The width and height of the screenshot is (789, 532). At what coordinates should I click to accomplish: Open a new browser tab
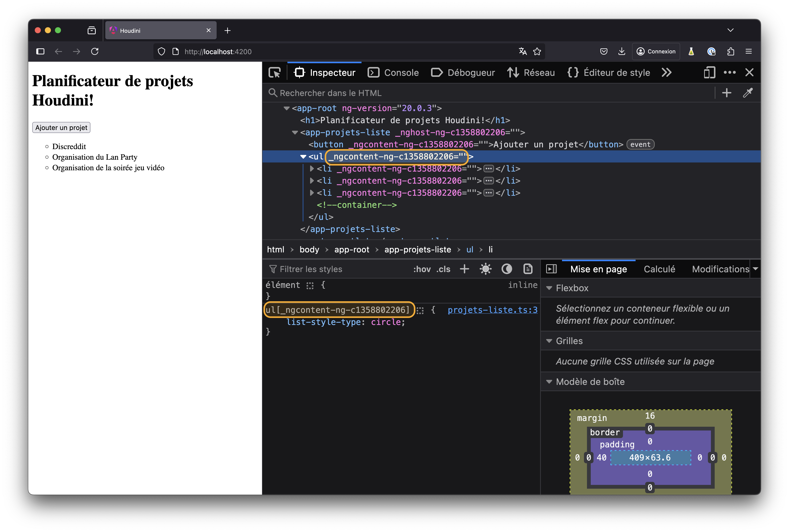[227, 30]
